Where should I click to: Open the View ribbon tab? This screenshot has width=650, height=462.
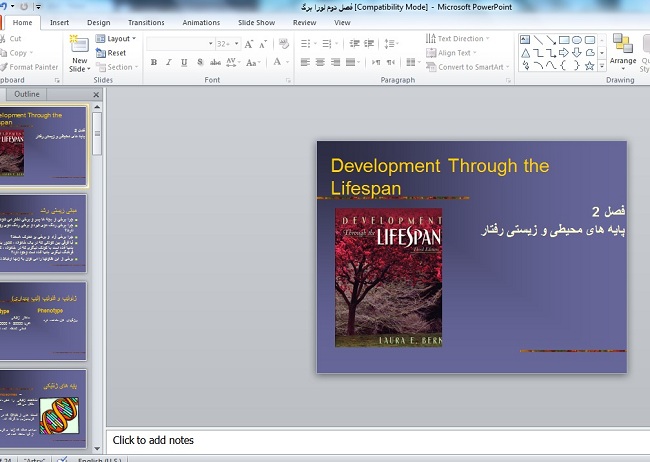[x=342, y=22]
